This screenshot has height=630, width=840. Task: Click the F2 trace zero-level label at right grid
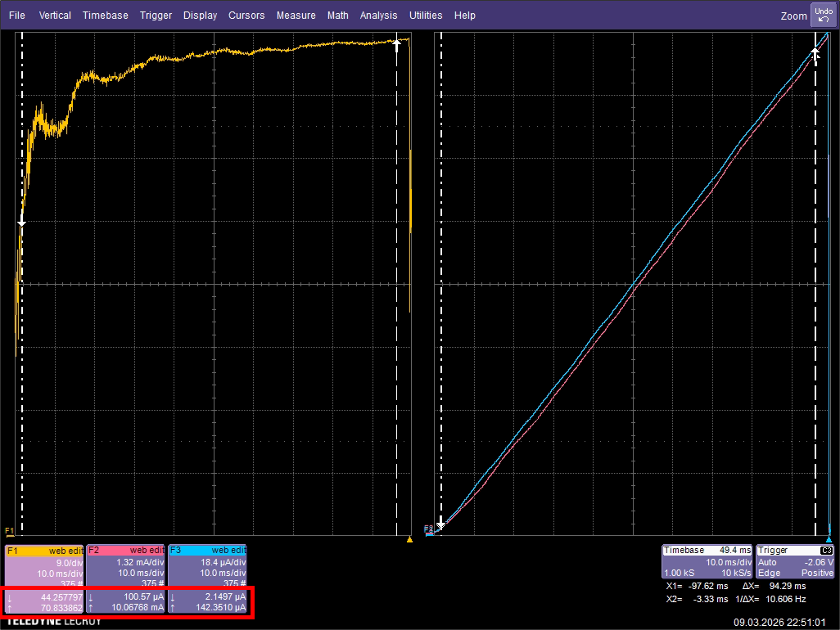pos(428,529)
